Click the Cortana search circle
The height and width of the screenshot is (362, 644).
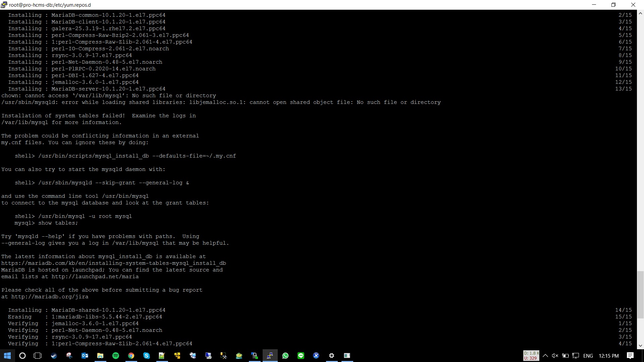[x=22, y=356]
